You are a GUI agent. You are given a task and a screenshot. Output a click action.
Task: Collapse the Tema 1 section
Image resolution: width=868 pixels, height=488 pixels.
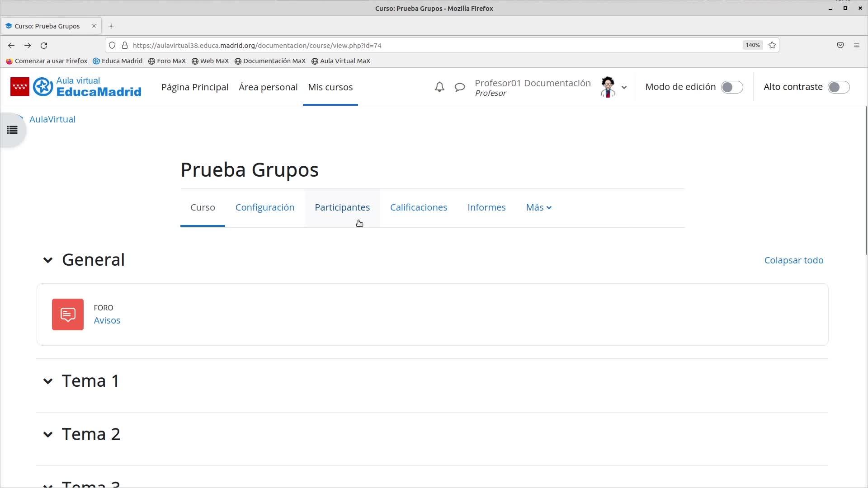48,381
